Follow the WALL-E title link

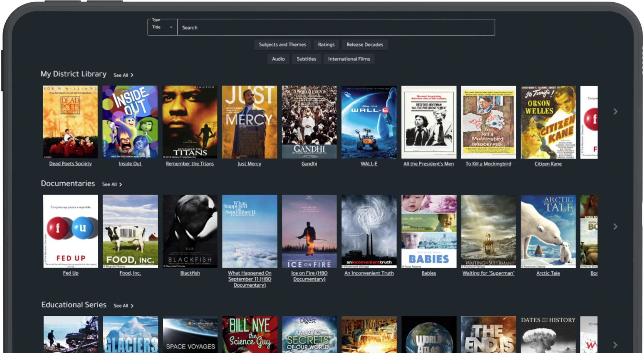click(x=369, y=164)
